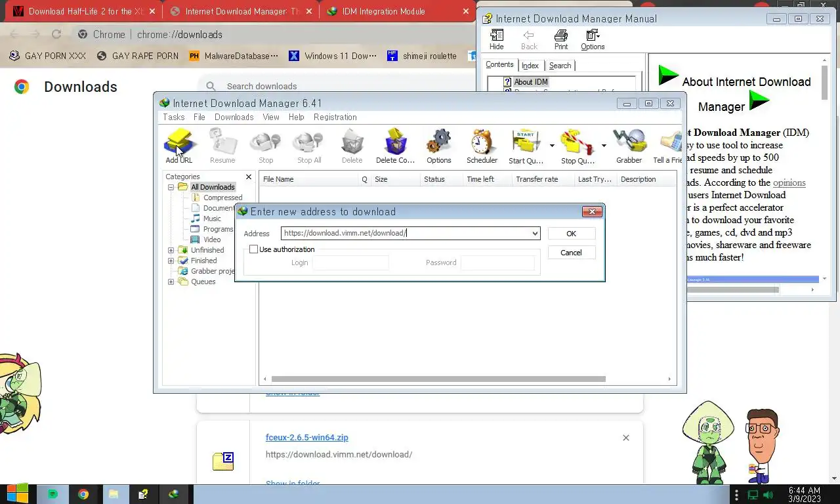The image size is (840, 504).
Task: Open File Explorer from the taskbar
Action: (x=113, y=494)
